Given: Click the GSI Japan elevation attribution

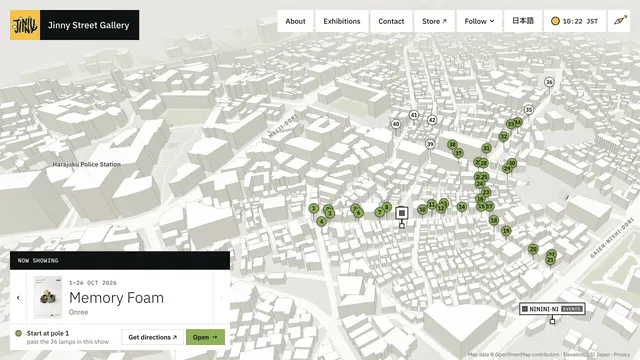Looking at the screenshot, I should click(x=587, y=355).
